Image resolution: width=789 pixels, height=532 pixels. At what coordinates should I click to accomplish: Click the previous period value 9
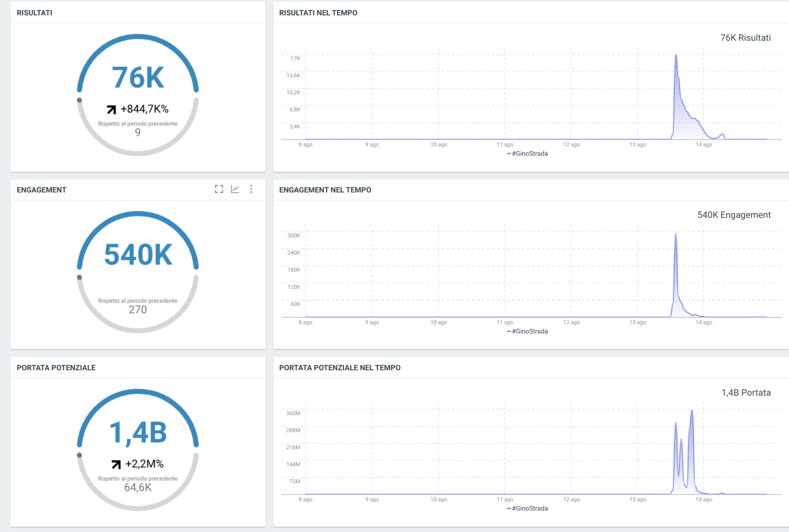tap(138, 132)
